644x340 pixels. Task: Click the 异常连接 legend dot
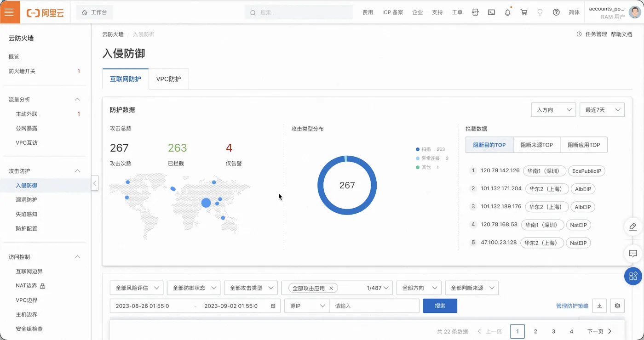click(418, 158)
